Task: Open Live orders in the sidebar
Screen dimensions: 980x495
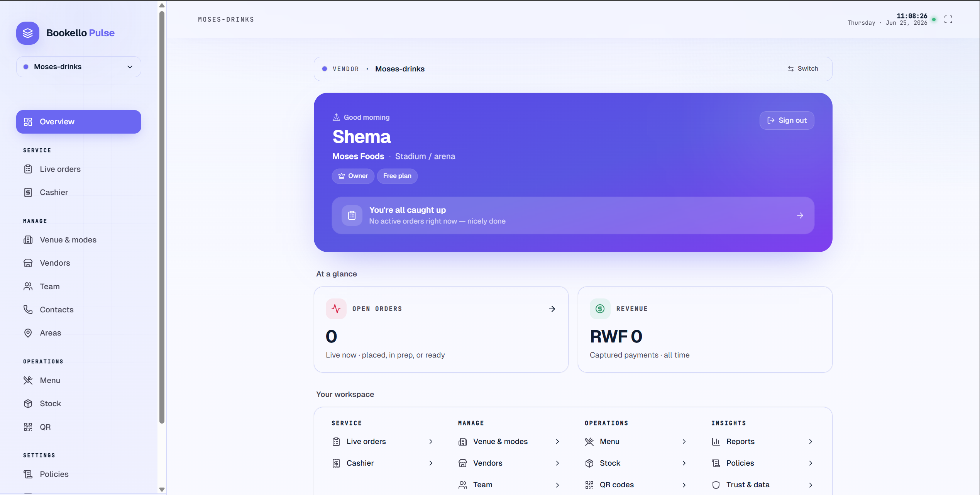Action: [79, 169]
